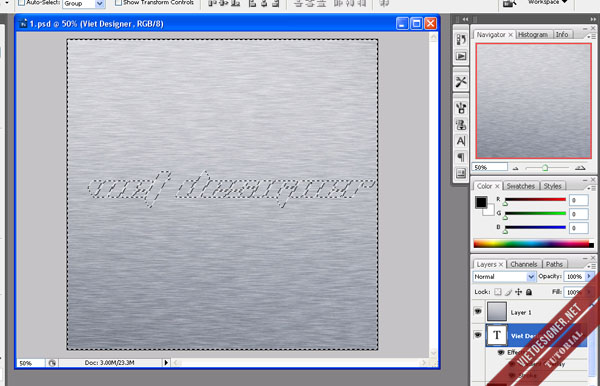Screen dimensions: 600x386
Task: Click the green G color slider
Action: click(x=535, y=213)
